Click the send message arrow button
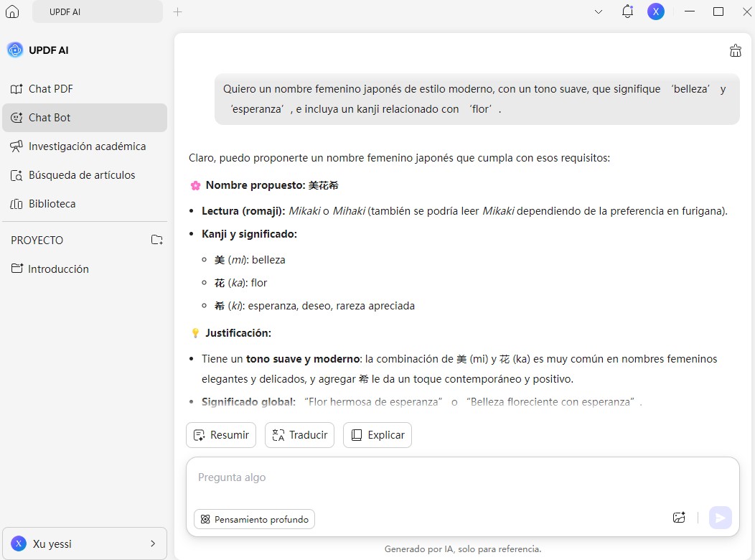Screen dimensions: 755x560 click(x=720, y=518)
